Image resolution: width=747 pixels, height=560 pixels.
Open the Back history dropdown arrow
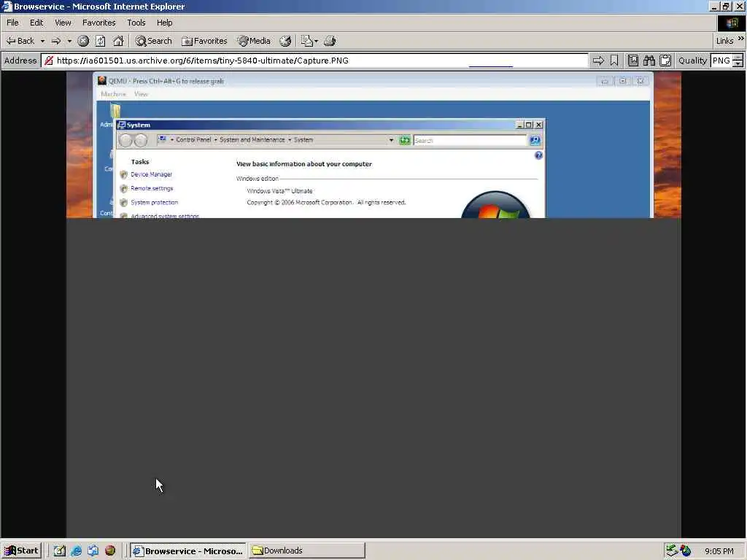pos(42,41)
